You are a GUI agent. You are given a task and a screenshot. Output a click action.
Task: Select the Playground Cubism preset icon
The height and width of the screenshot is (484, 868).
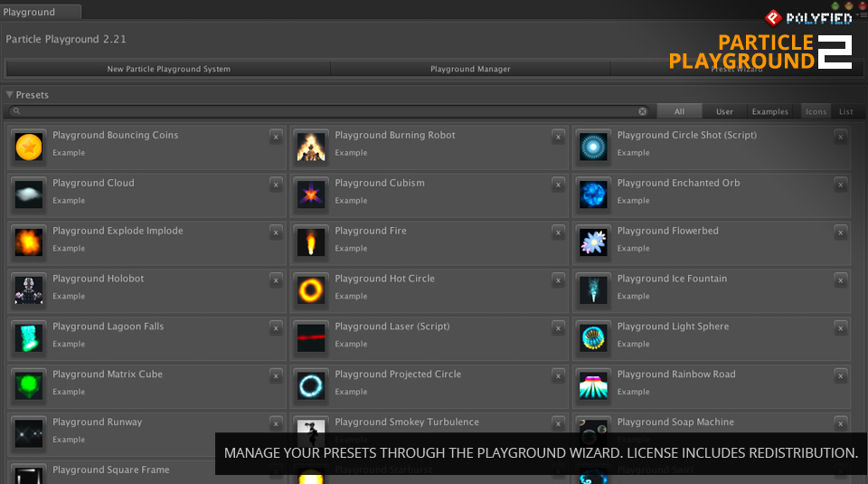coord(311,195)
